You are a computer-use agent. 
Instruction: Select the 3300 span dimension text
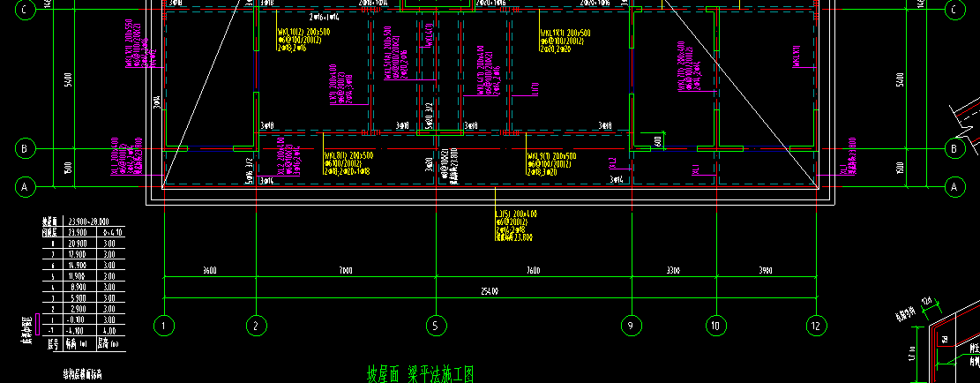click(x=673, y=271)
